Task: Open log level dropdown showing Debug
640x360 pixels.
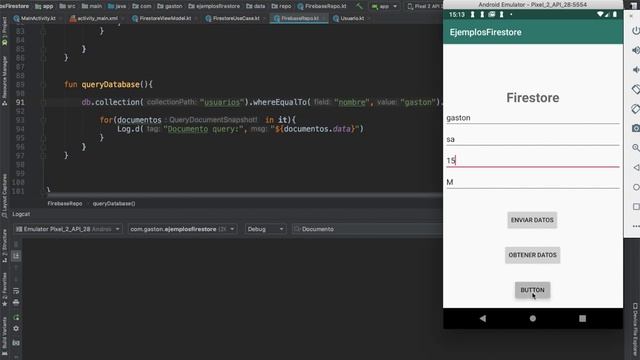Action: (x=265, y=229)
